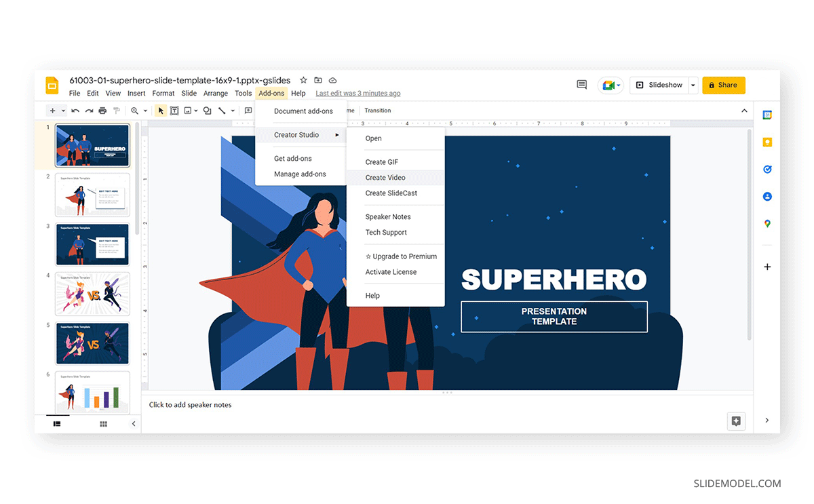
Task: Select the line tool
Action: point(222,111)
